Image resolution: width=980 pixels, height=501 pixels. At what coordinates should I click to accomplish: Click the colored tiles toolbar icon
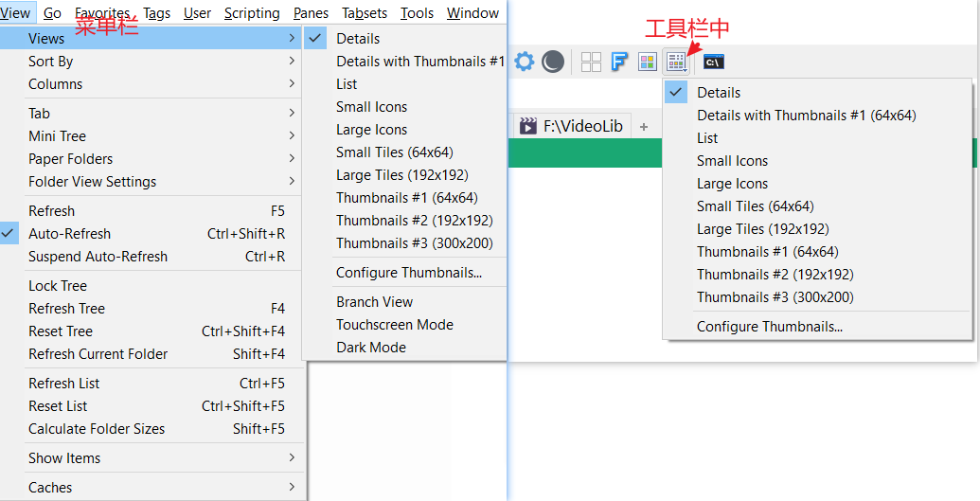pyautogui.click(x=647, y=62)
